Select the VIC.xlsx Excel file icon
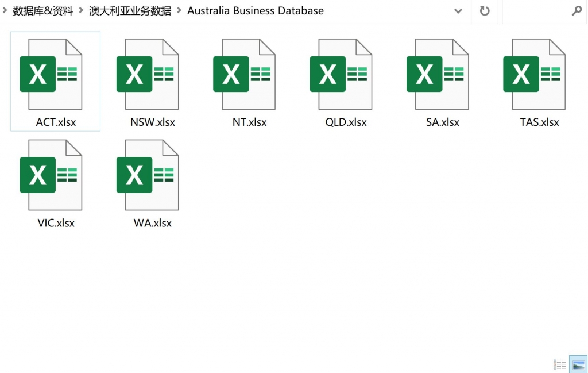Viewport: 588px width, 373px height. (x=51, y=175)
